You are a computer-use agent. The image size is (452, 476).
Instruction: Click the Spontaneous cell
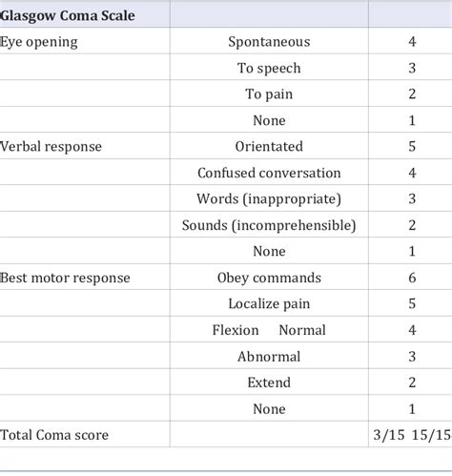coord(269,42)
